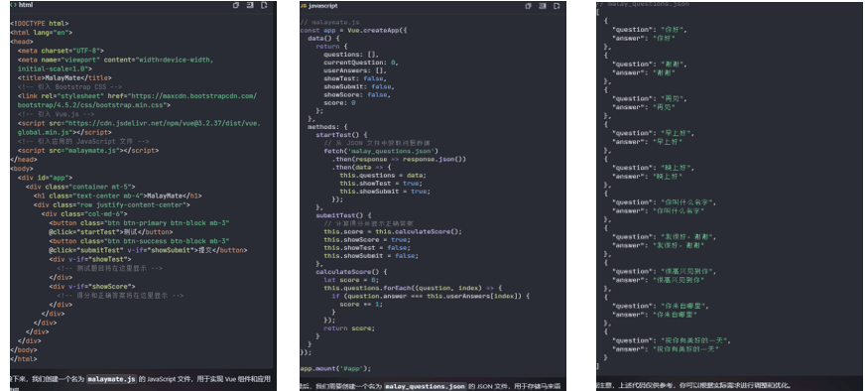Click the questions: [] line
868x391 pixels.
351,55
